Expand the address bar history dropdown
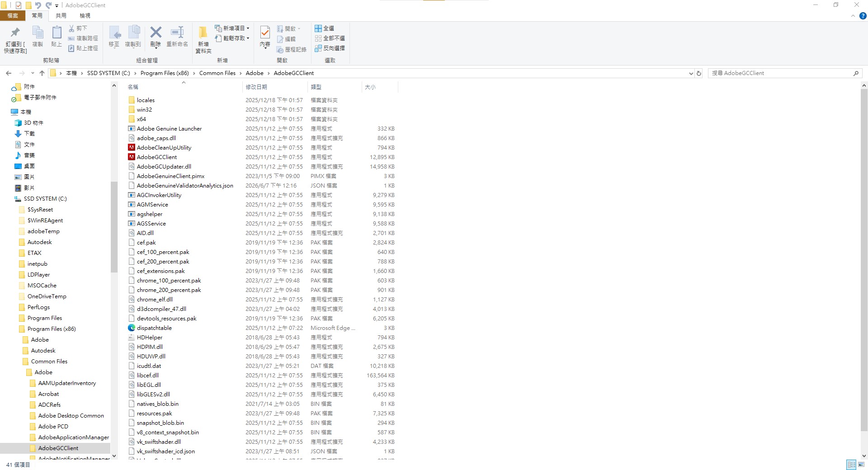Screen dimensions: 868x470 [691, 73]
